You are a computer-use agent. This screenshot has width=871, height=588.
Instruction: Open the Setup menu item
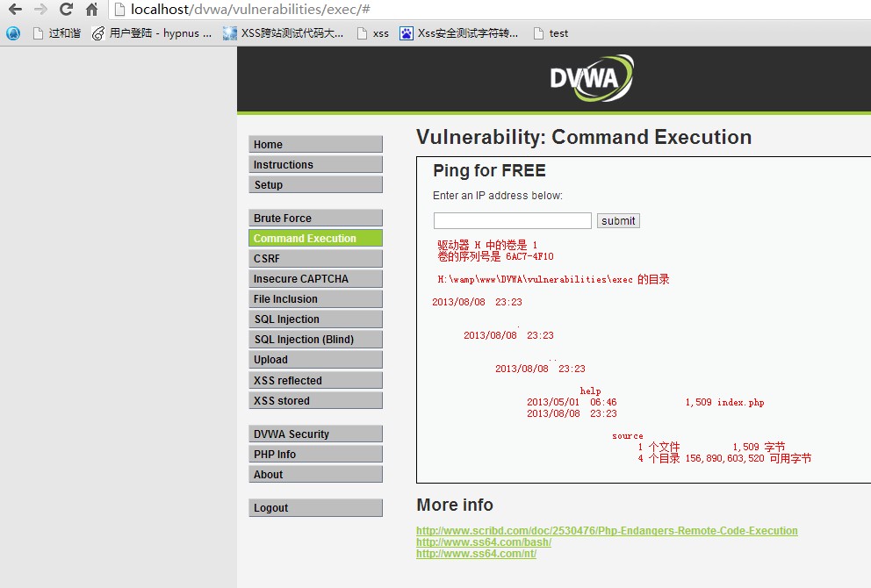[315, 184]
